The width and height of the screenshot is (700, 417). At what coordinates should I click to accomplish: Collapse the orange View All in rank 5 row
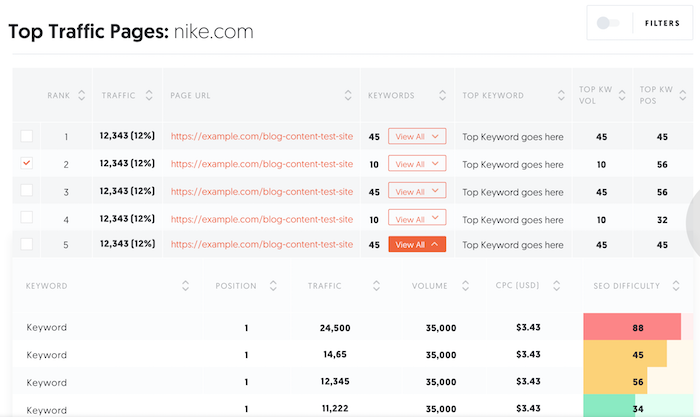pyautogui.click(x=417, y=244)
